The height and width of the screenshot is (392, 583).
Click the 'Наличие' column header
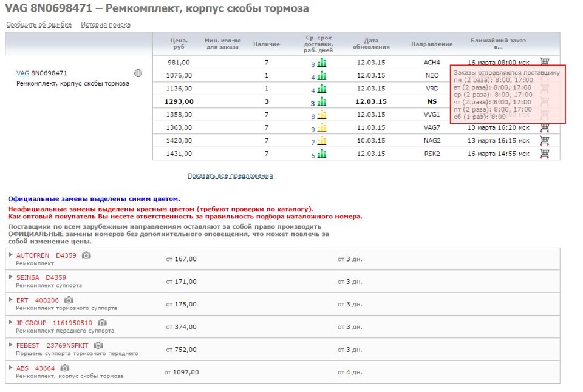pyautogui.click(x=267, y=44)
